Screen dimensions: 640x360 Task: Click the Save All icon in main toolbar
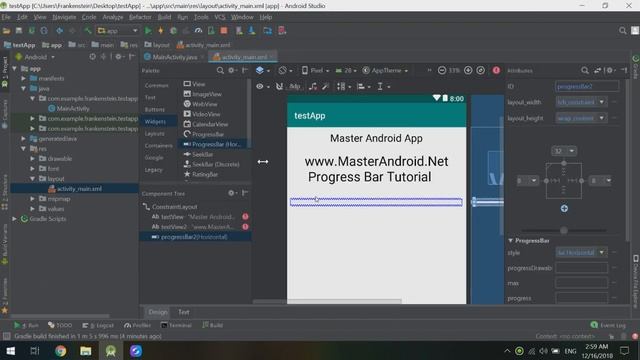click(x=19, y=31)
